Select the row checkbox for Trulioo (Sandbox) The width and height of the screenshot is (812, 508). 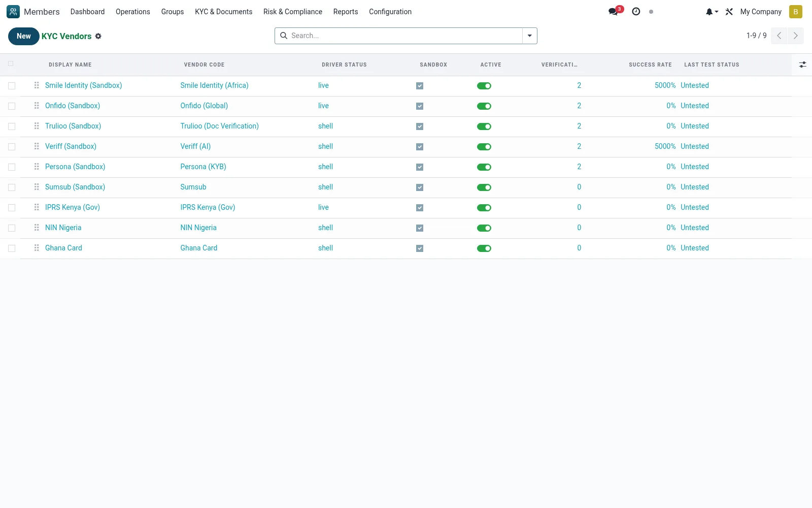(x=12, y=126)
